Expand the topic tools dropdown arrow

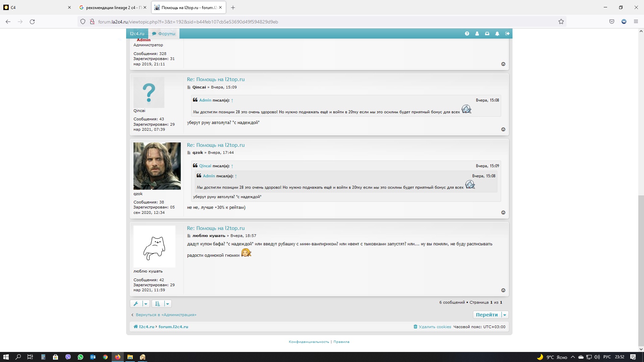[146, 304]
